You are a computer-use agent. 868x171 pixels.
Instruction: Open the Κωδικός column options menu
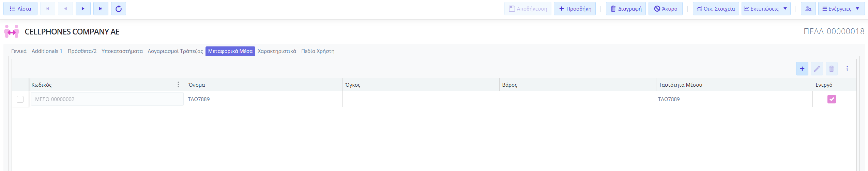click(x=178, y=85)
